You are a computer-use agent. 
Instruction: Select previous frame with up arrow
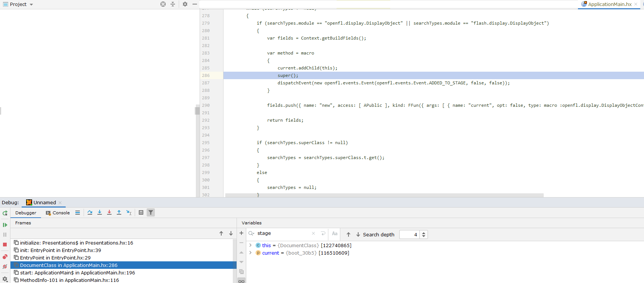tap(221, 233)
